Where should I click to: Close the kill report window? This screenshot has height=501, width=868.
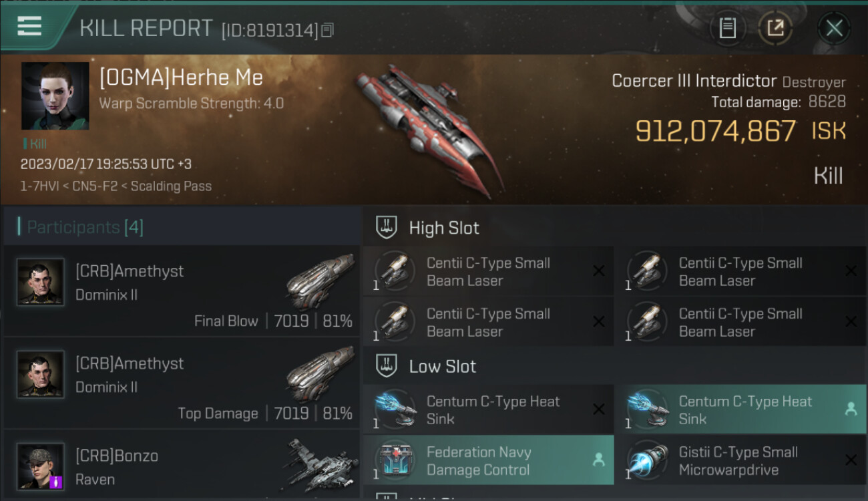(834, 28)
